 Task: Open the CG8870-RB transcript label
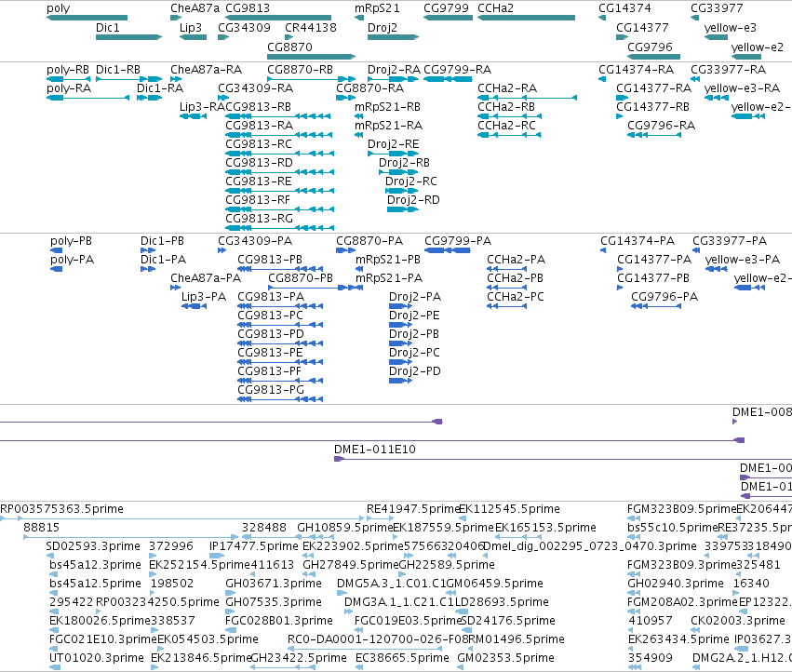click(300, 70)
